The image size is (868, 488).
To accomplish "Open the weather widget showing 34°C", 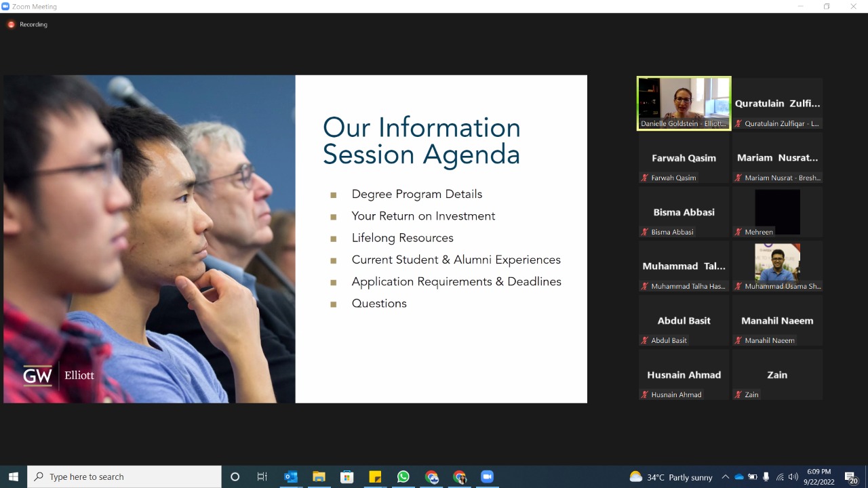I will click(671, 477).
